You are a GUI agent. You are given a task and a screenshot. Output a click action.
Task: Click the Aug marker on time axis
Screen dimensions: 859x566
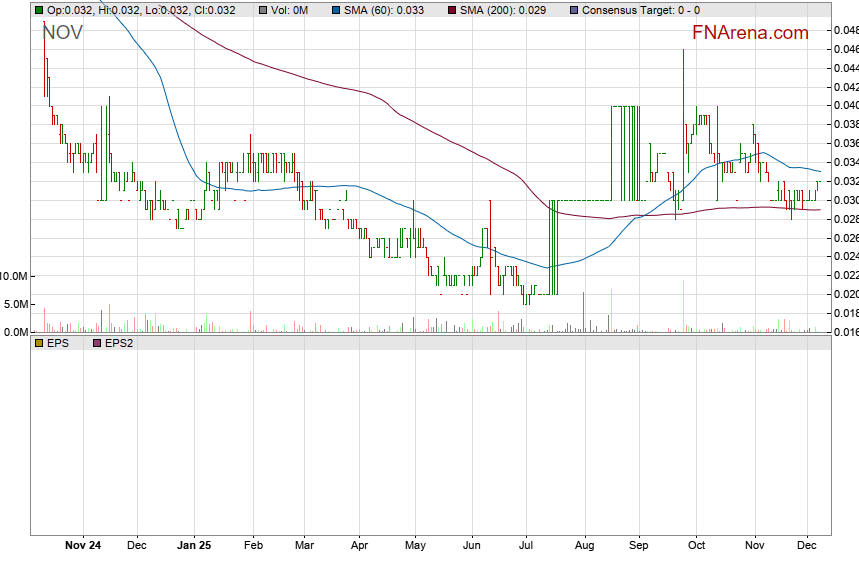click(585, 546)
